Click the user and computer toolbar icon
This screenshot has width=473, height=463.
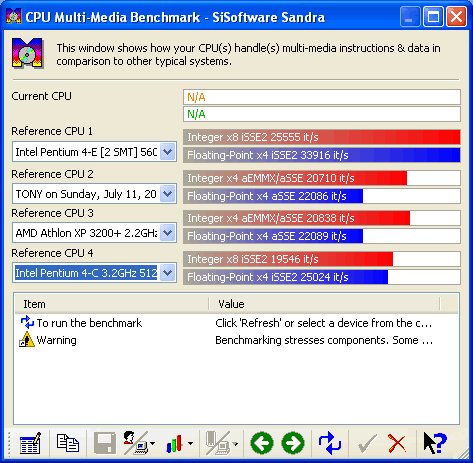tap(136, 443)
